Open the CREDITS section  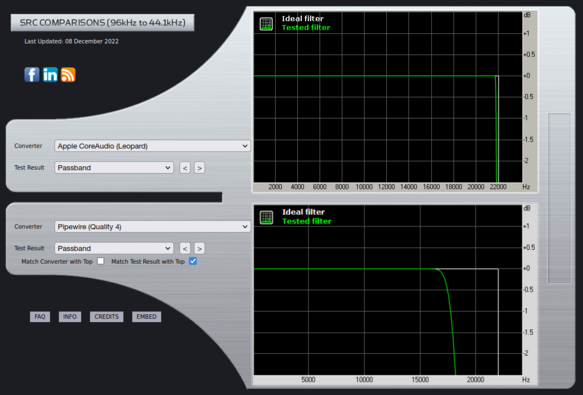coord(106,317)
